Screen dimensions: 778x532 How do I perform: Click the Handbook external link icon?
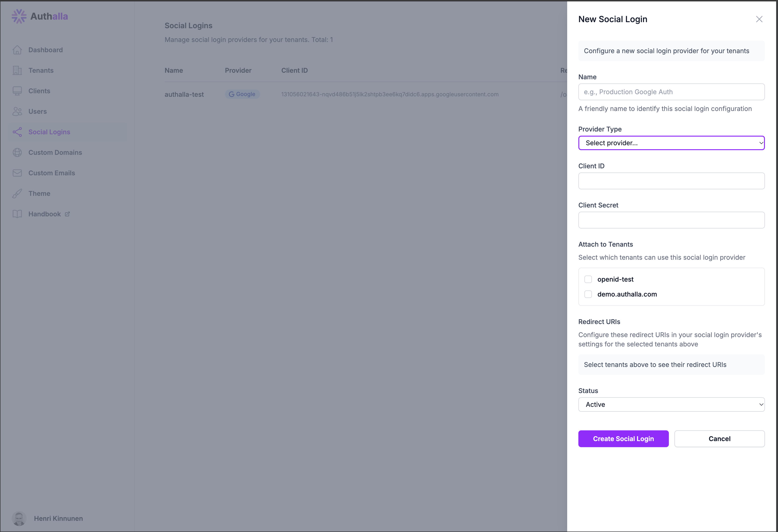[67, 214]
